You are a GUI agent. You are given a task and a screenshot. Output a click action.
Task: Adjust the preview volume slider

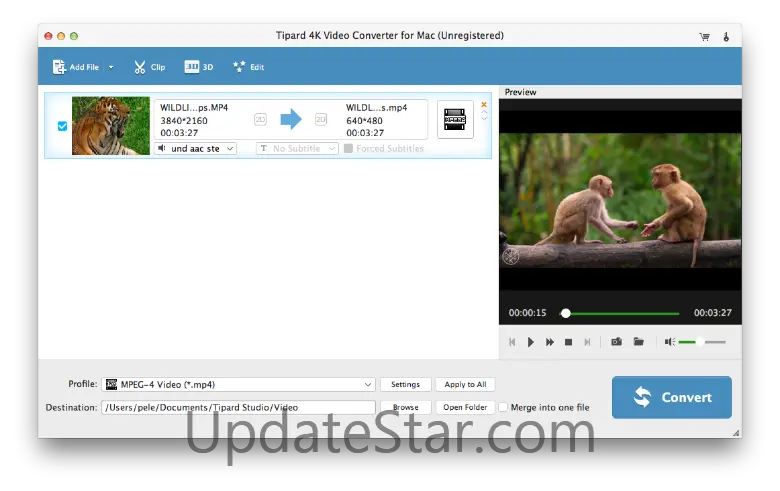pos(702,342)
